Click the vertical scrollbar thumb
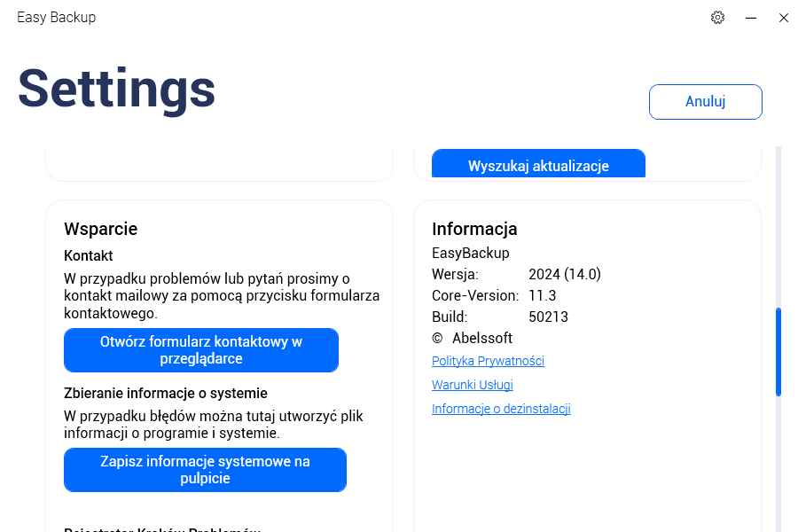 [x=778, y=352]
